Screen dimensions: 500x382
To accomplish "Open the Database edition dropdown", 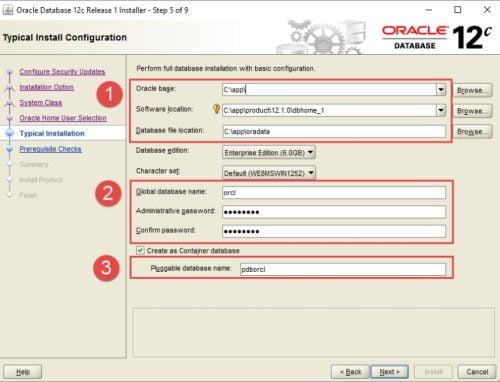I will point(269,153).
